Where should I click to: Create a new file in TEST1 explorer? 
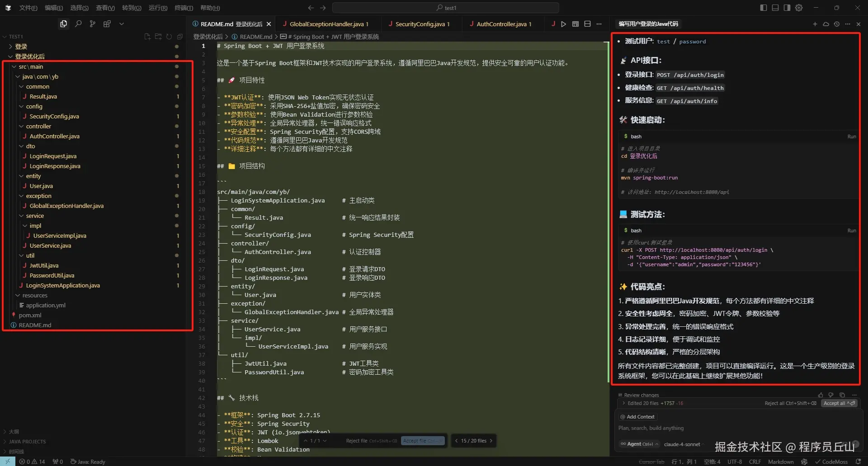coord(147,37)
